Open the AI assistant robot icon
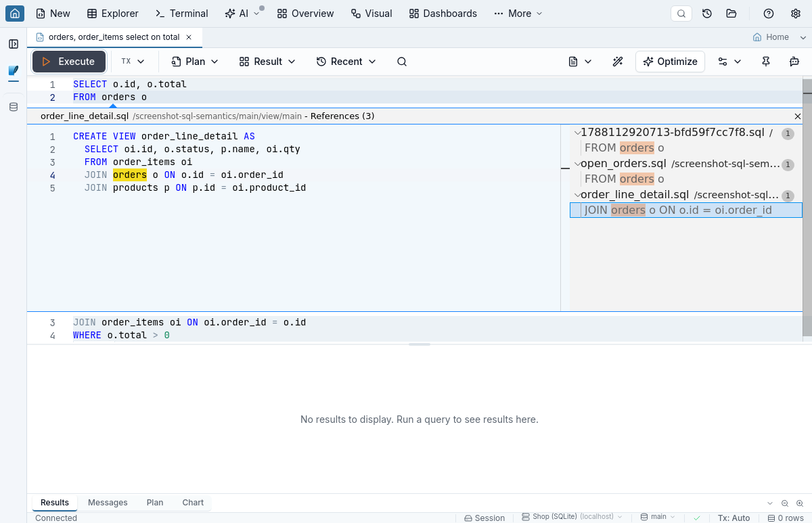This screenshot has height=523, width=812. [x=794, y=62]
